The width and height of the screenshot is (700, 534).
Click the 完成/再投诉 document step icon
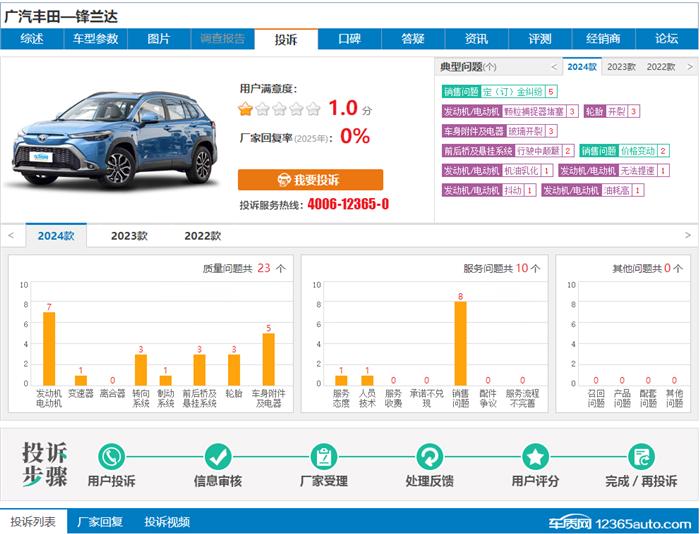click(641, 457)
